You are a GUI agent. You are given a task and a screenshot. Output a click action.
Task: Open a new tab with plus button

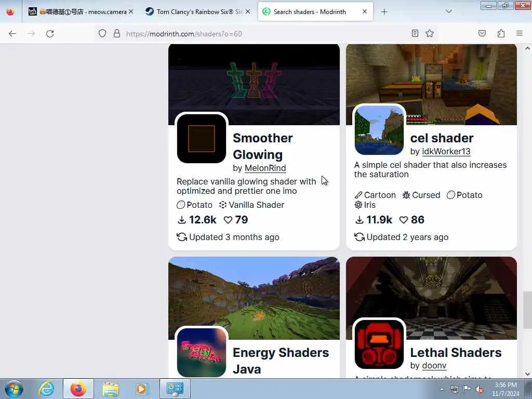tap(384, 12)
